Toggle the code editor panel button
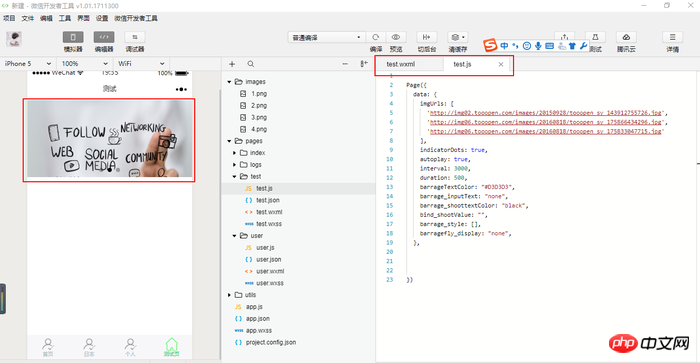The width and height of the screenshot is (700, 363). click(x=104, y=37)
